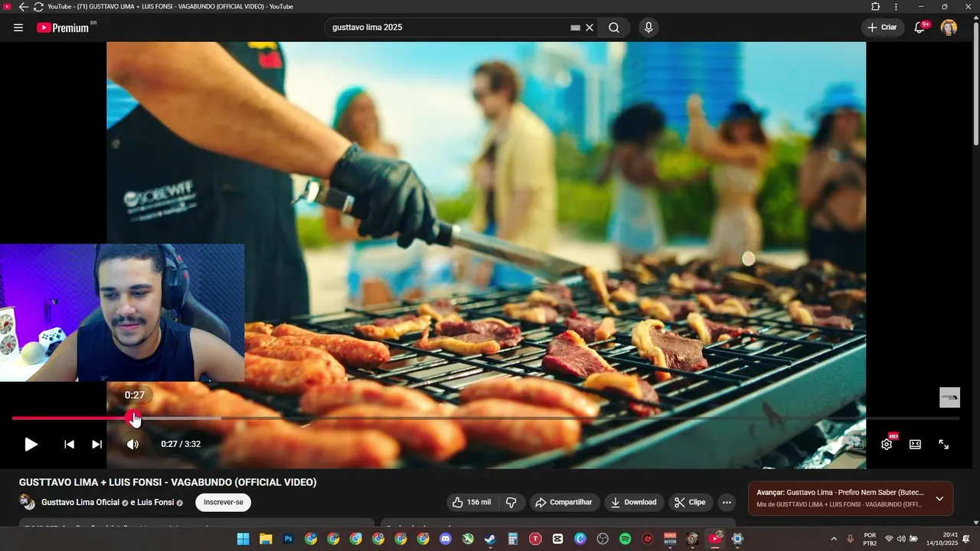Toggle theater mode in the player
Viewport: 980px width, 551px height.
[915, 444]
